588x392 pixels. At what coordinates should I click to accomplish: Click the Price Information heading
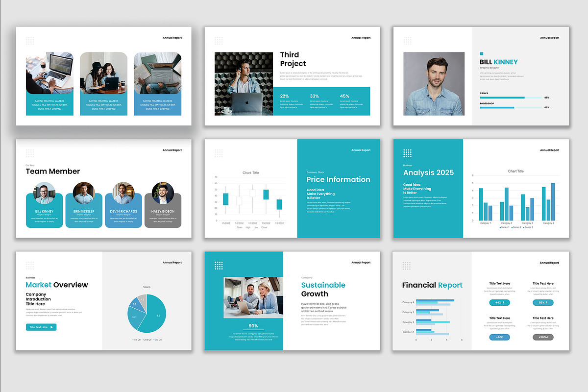[x=338, y=179]
